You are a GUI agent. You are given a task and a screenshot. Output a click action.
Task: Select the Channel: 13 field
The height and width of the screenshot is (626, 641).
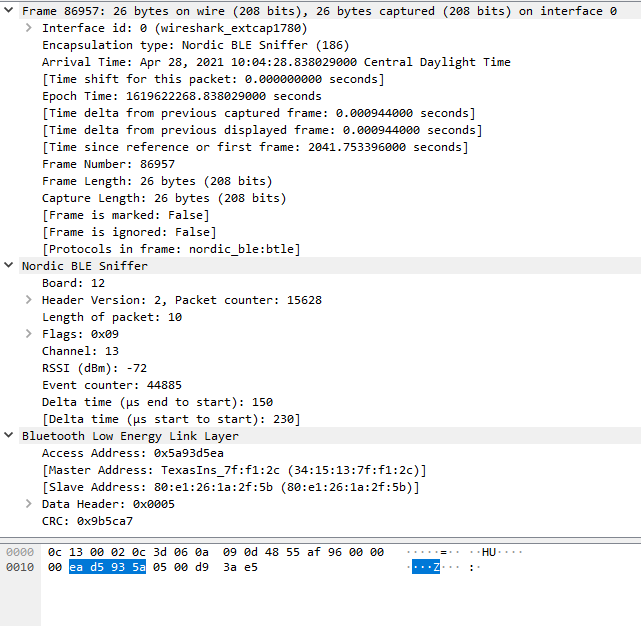(80, 351)
